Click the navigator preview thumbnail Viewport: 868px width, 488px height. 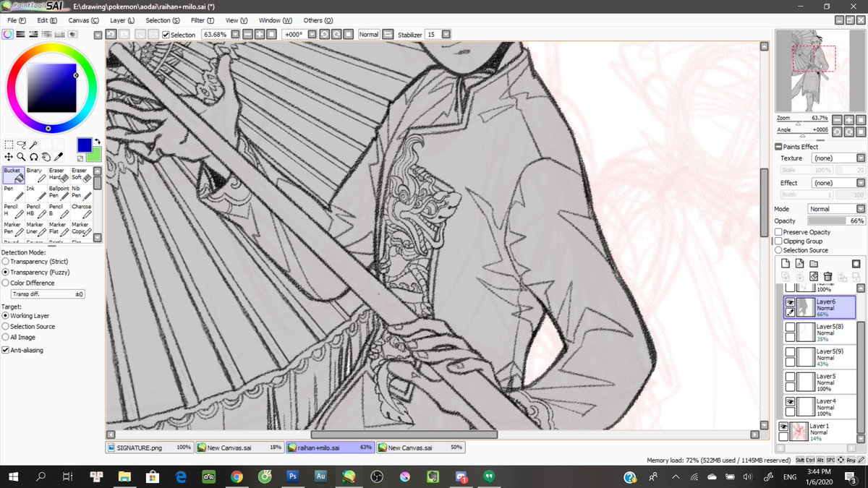819,70
